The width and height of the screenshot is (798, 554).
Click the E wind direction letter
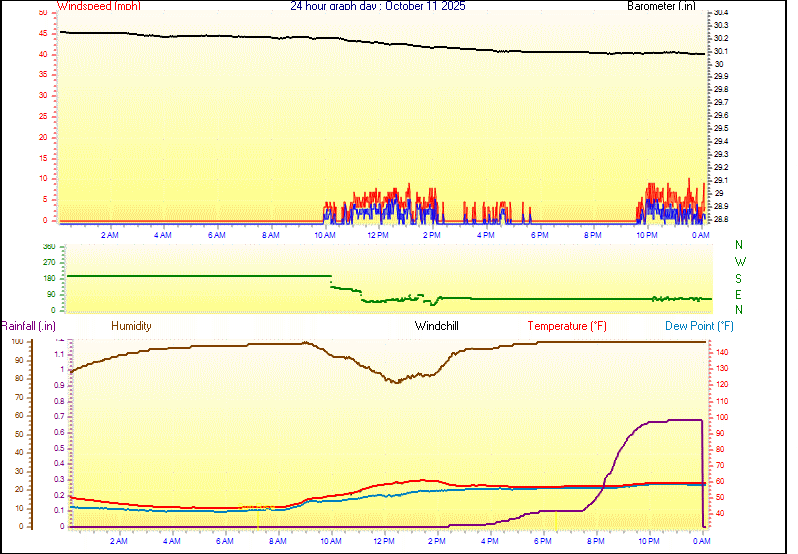[739, 294]
